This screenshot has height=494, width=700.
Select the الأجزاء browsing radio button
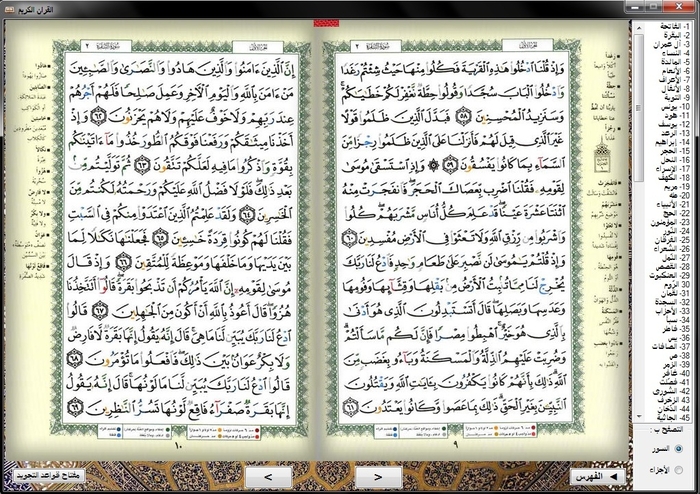pyautogui.click(x=679, y=469)
